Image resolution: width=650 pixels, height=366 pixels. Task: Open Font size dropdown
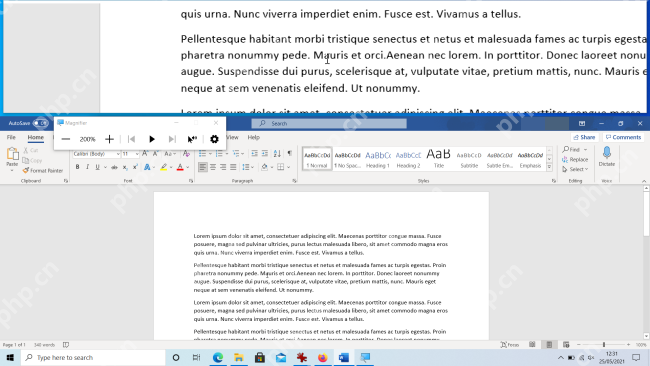pos(137,154)
